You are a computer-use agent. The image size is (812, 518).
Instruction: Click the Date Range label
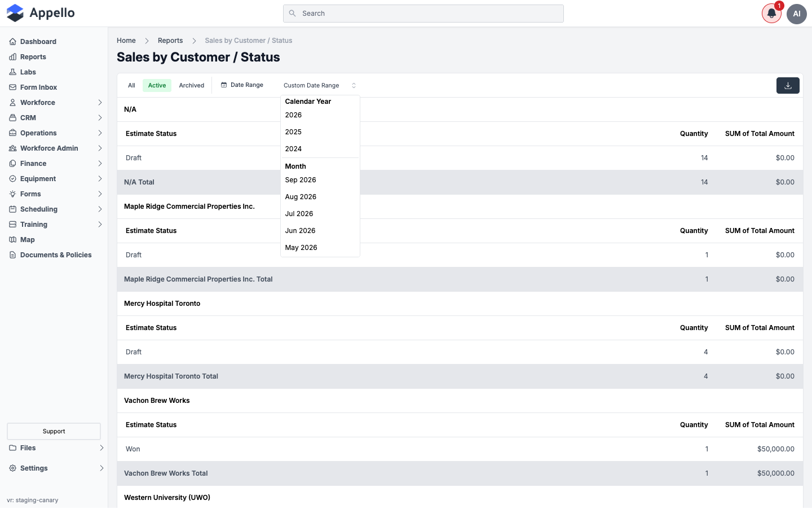[x=247, y=85]
